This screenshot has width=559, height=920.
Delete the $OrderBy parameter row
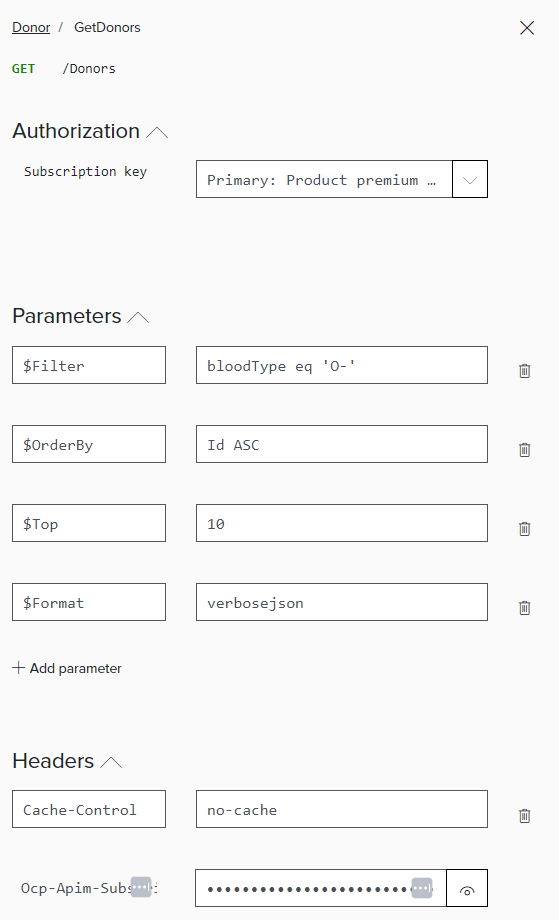[x=524, y=450]
